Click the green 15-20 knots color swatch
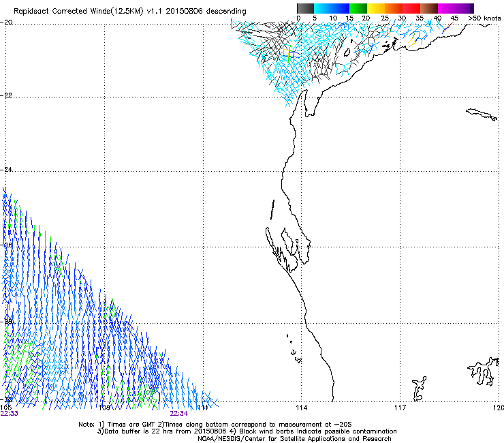The height and width of the screenshot is (443, 504). 358,8
